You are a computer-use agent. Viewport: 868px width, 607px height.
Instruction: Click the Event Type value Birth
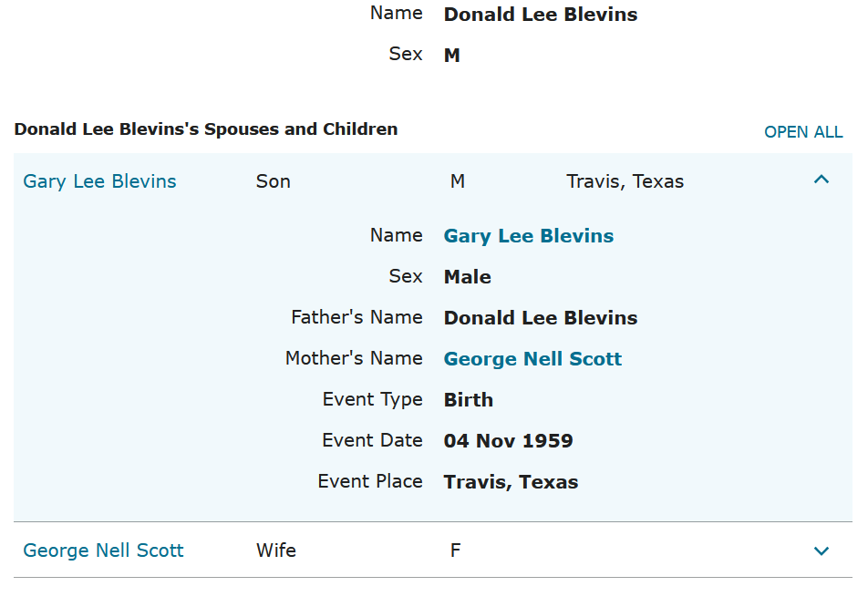click(x=468, y=400)
